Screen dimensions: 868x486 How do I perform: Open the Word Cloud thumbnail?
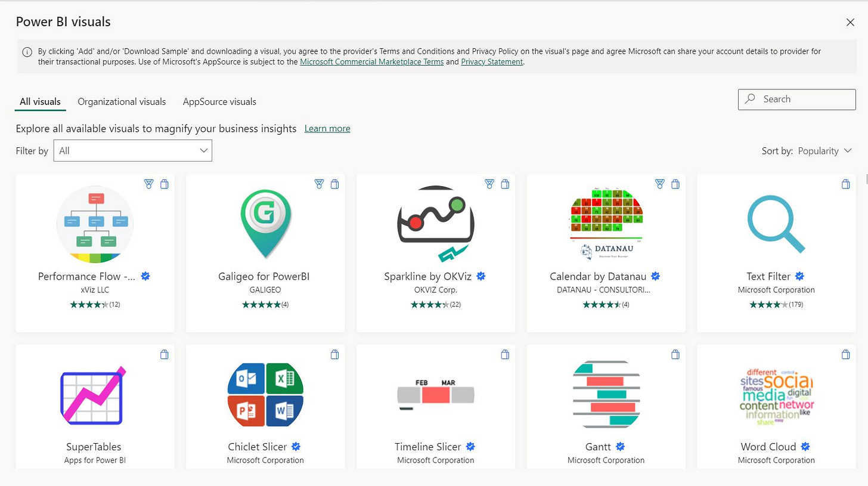pos(776,397)
